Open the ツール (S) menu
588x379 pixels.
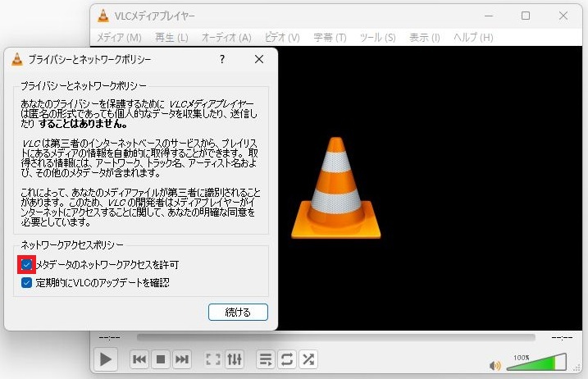[x=377, y=38]
